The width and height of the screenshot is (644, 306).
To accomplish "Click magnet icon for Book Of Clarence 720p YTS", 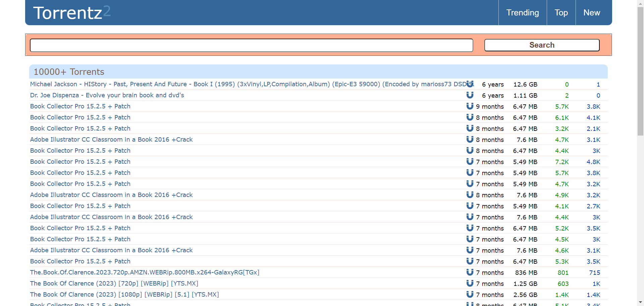I will point(470,283).
